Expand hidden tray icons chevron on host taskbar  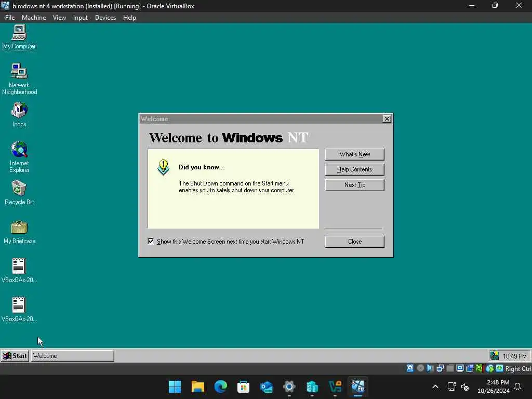pyautogui.click(x=435, y=387)
